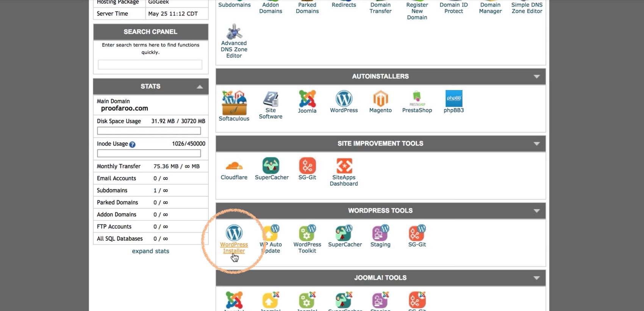The width and height of the screenshot is (644, 311).
Task: Click Domain Manager link
Action: [x=490, y=8]
